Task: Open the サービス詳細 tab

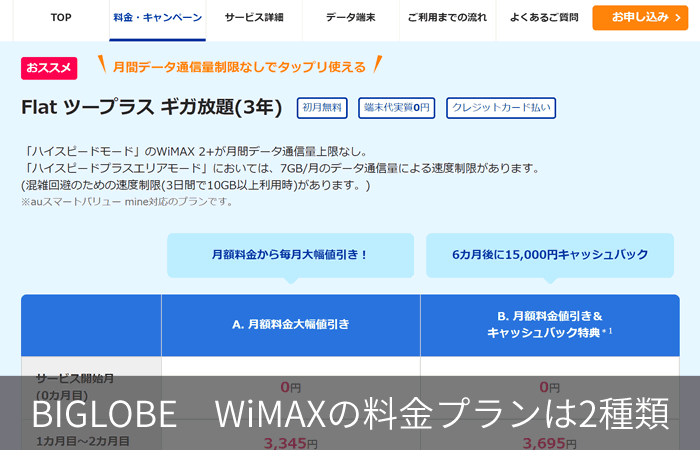Action: pyautogui.click(x=254, y=18)
